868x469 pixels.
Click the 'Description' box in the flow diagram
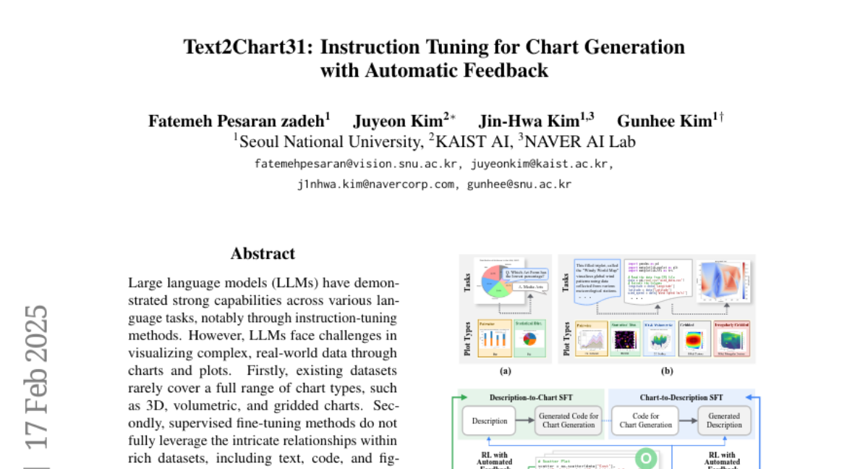click(x=490, y=421)
